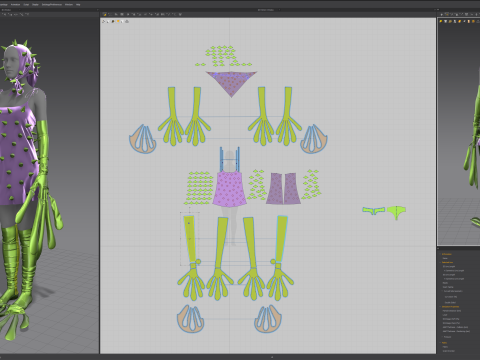Select the right blue strap pattern
This screenshot has height=360, width=480.
[238, 159]
